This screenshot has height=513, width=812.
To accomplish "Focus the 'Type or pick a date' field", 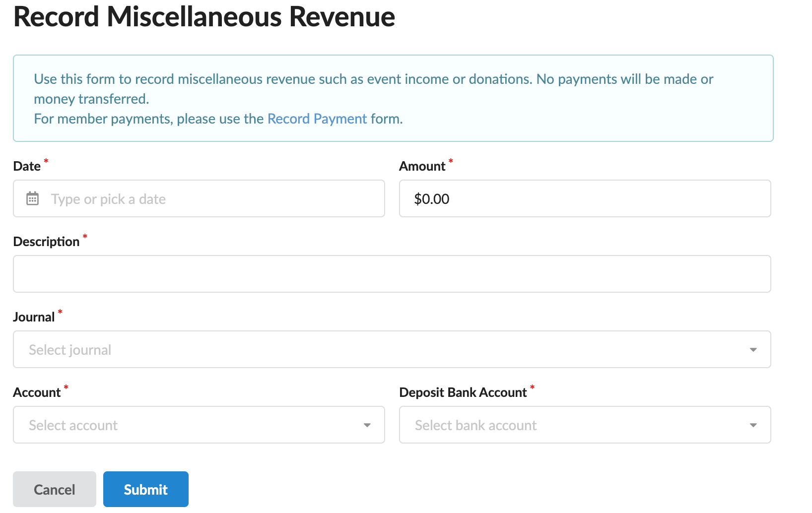I will 199,198.
